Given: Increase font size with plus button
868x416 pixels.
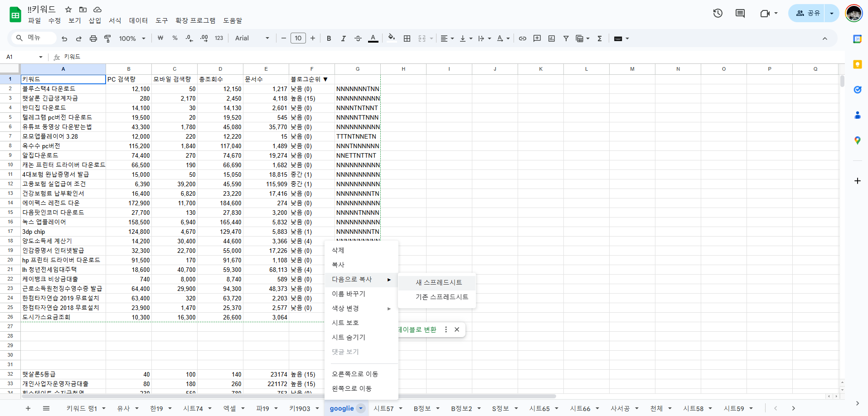Looking at the screenshot, I should click(x=313, y=39).
